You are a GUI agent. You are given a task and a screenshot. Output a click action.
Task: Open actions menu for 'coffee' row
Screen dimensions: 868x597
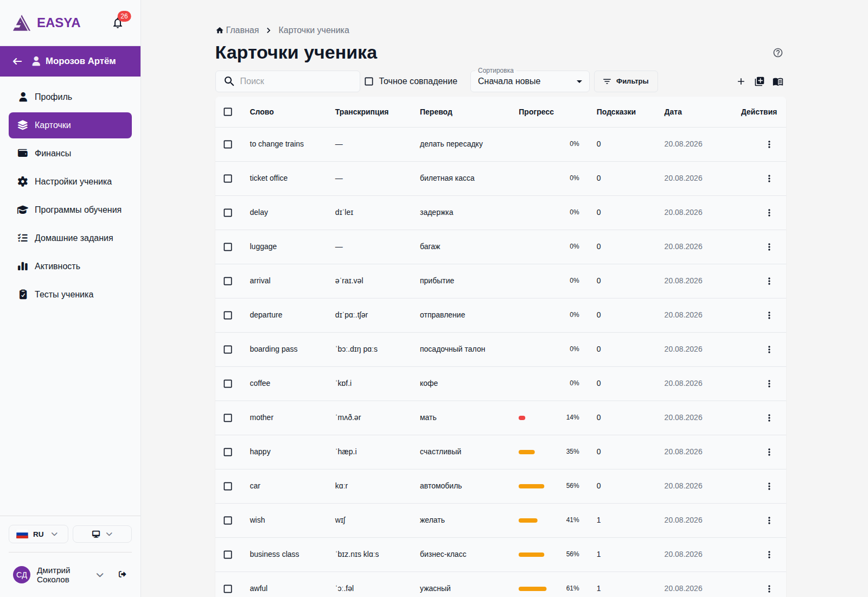769,384
